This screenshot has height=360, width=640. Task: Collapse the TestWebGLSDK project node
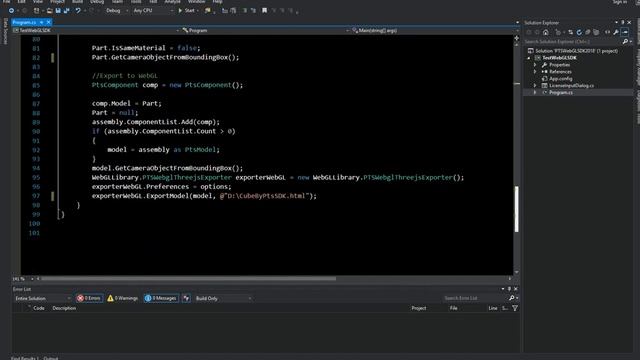[529, 58]
